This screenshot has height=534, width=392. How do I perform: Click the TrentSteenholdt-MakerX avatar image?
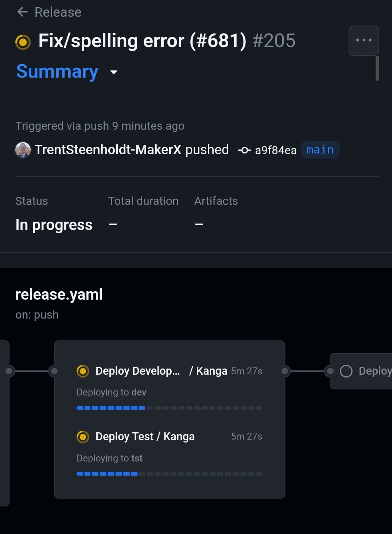[23, 150]
